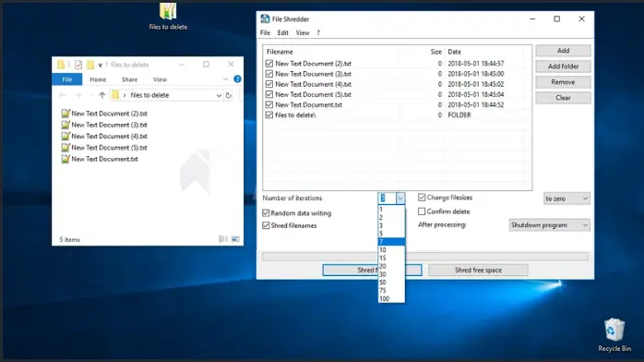Open the File menu in File Shredder
This screenshot has height=362, width=644.
pos(266,33)
